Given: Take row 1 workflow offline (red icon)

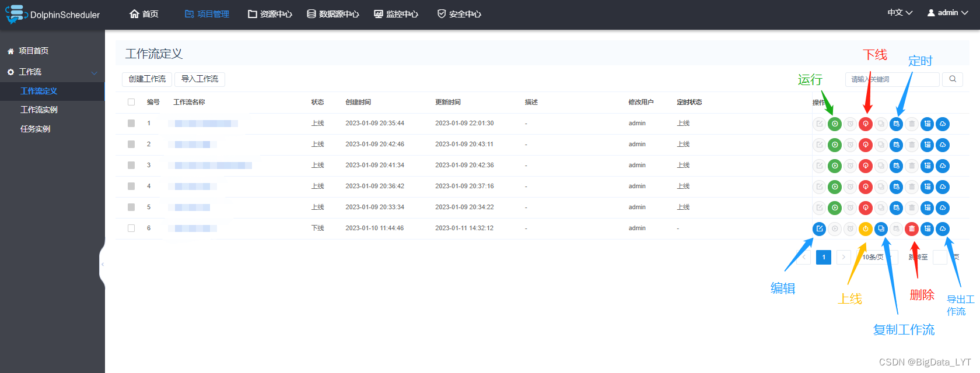Looking at the screenshot, I should click(866, 124).
